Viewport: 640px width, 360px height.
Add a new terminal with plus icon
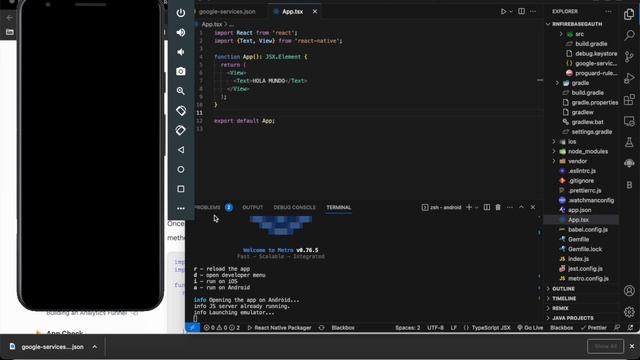point(469,207)
